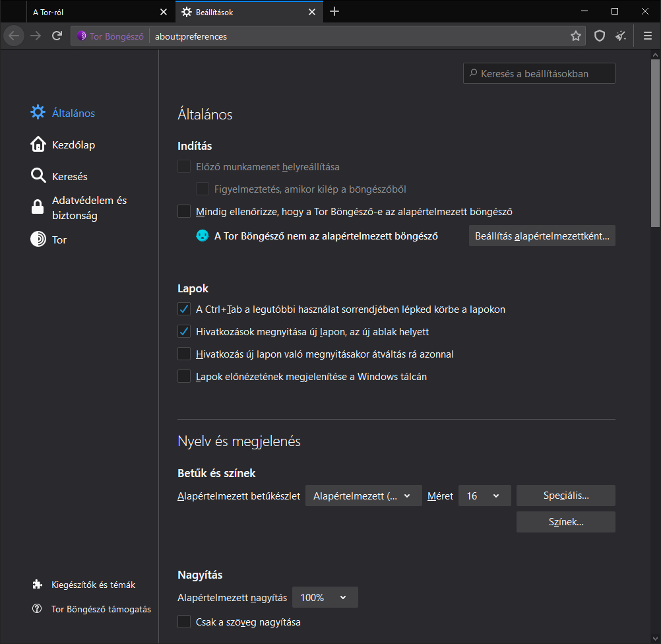
Task: Enable 'Hivatkozás új lapon való megnyitásakor átváltás' checkbox
Action: click(x=184, y=354)
